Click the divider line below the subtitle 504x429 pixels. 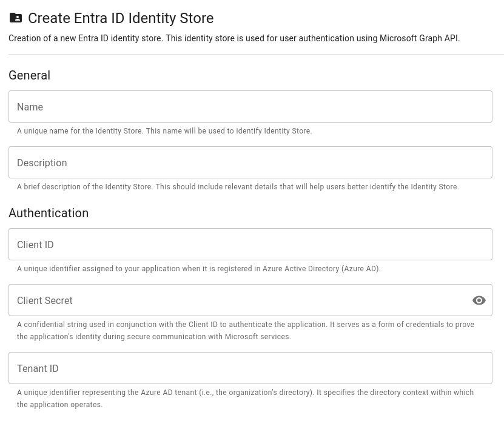click(256, 55)
